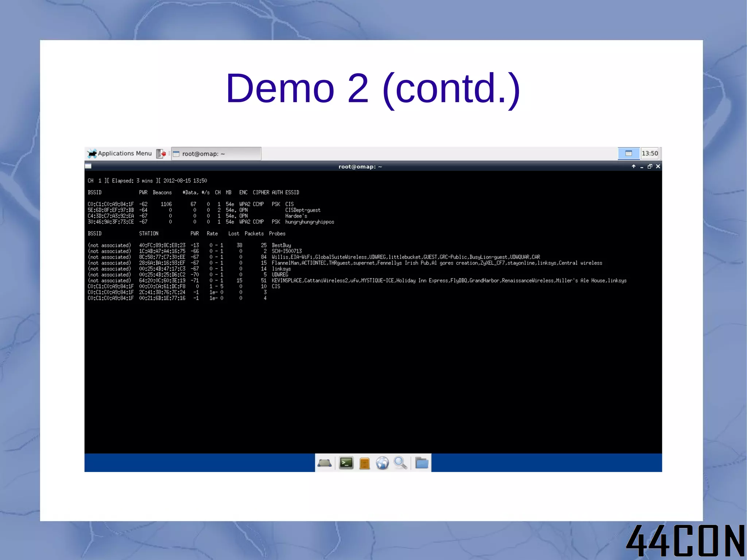The width and height of the screenshot is (747, 560).
Task: Launch the web browser globe icon
Action: (x=382, y=463)
